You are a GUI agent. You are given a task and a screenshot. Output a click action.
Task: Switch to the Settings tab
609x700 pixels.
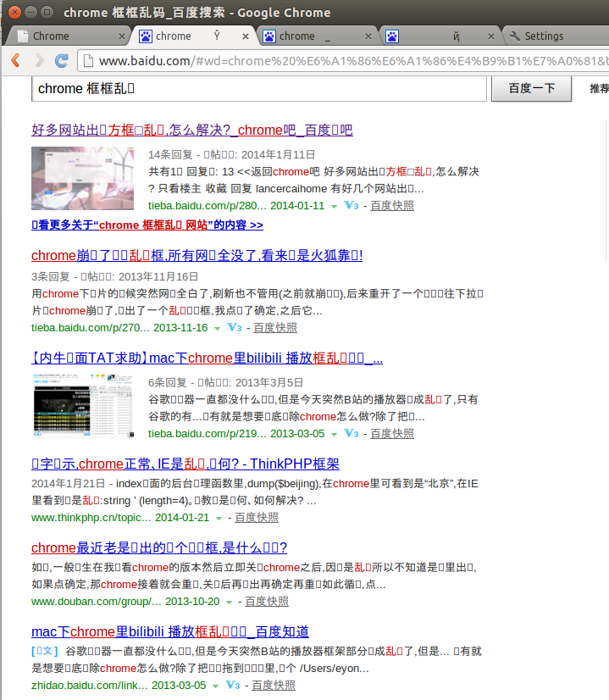tap(557, 36)
